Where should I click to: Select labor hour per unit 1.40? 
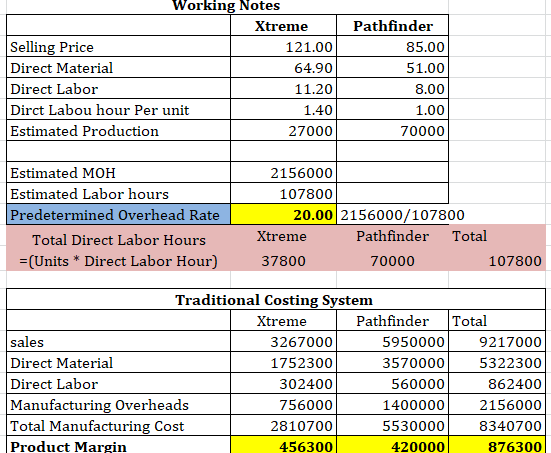pyautogui.click(x=283, y=110)
